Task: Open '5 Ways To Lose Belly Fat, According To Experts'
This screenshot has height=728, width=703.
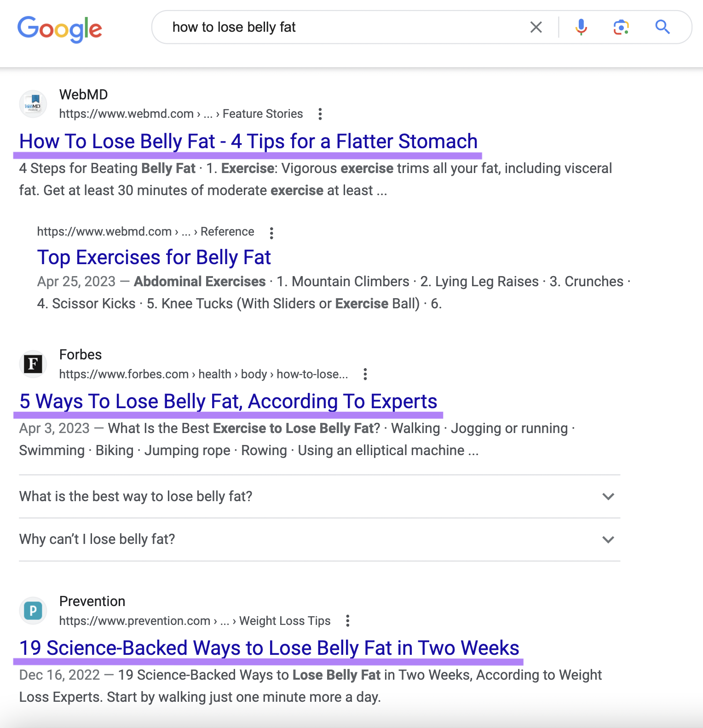Action: pyautogui.click(x=228, y=401)
